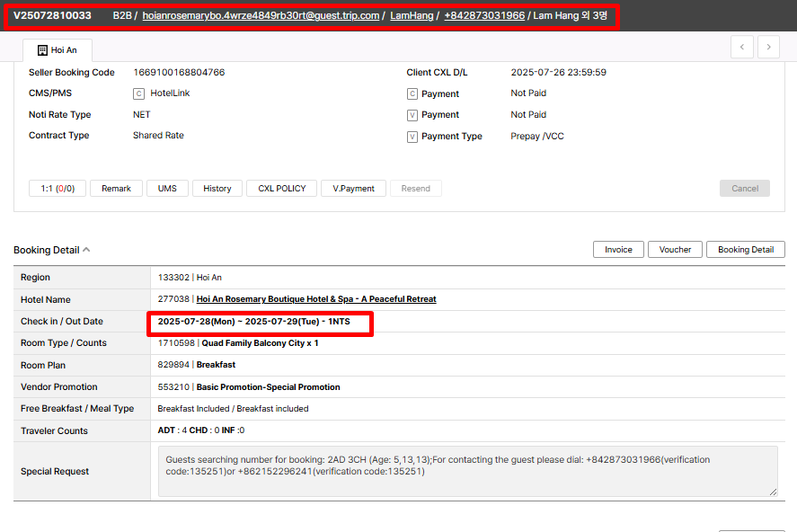
Task: Open the Remark dialog
Action: coord(116,189)
